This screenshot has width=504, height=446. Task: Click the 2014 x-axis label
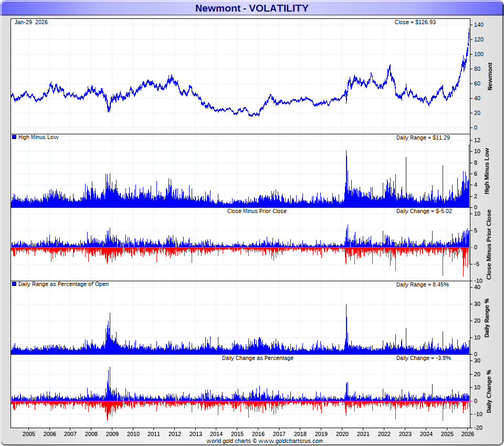tap(216, 434)
